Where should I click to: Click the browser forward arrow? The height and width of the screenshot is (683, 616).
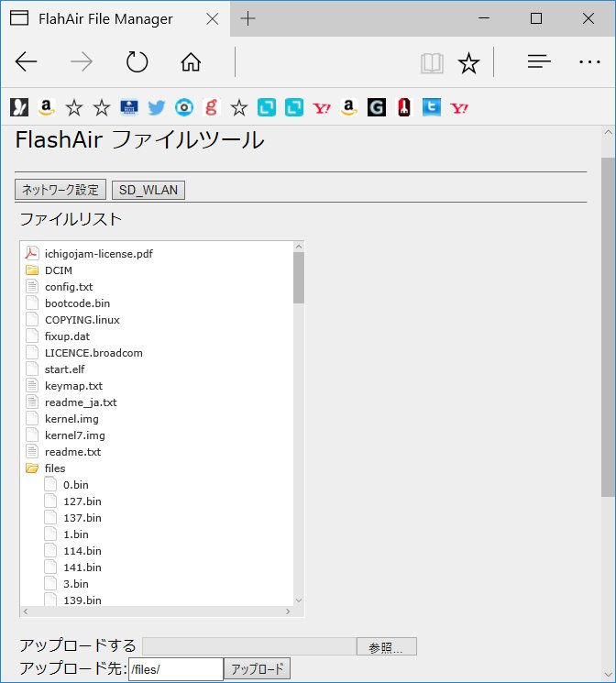pyautogui.click(x=82, y=61)
